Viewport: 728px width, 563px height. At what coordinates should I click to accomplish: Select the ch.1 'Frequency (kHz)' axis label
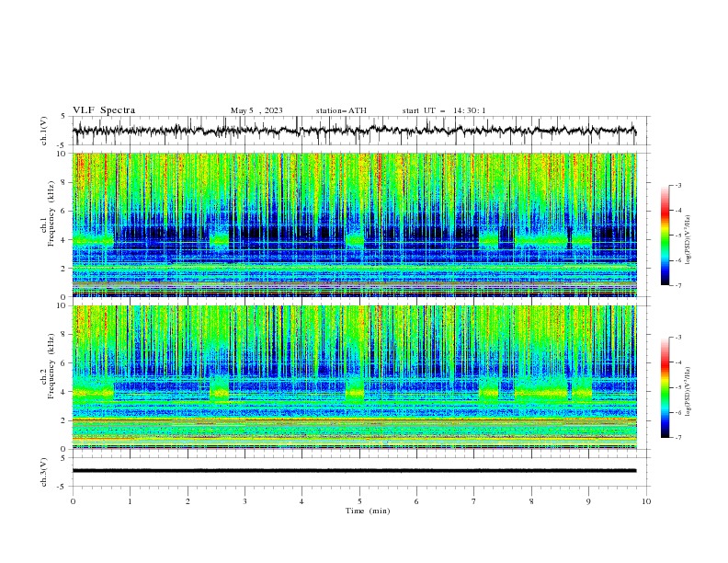tap(51, 212)
